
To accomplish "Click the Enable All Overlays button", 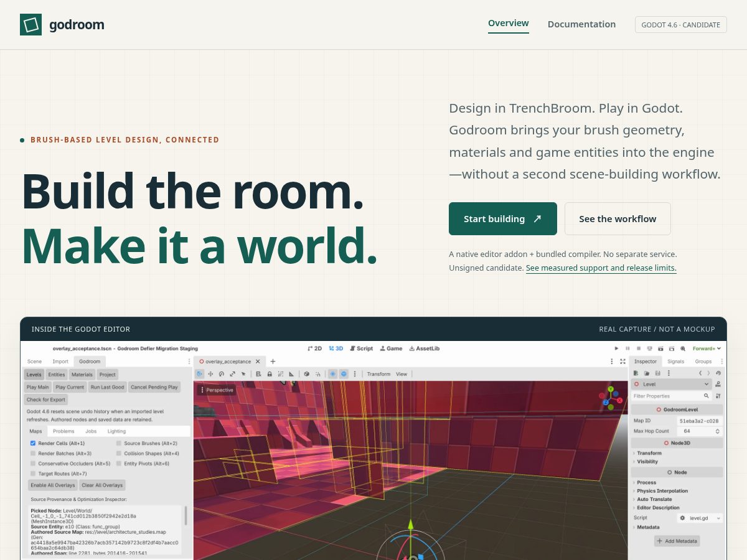I will pos(52,485).
